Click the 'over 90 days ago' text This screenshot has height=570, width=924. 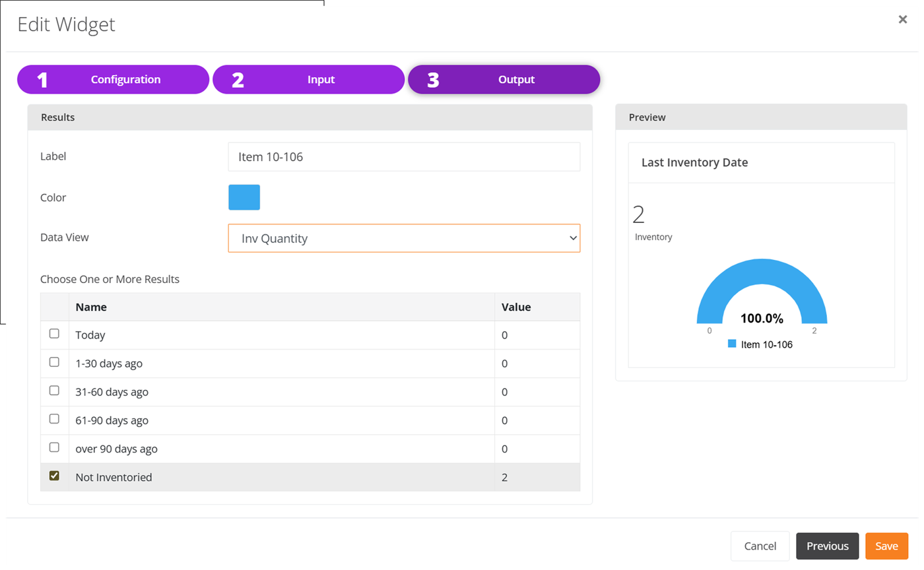(116, 449)
